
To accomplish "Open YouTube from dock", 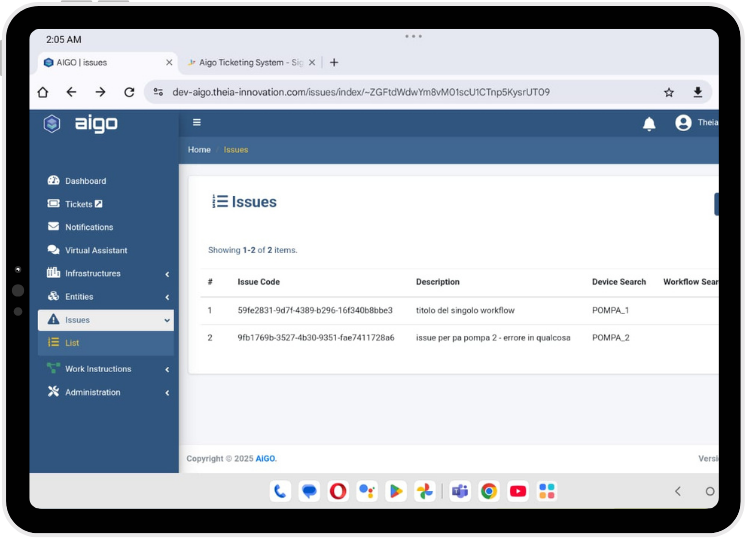I will coord(518,491).
